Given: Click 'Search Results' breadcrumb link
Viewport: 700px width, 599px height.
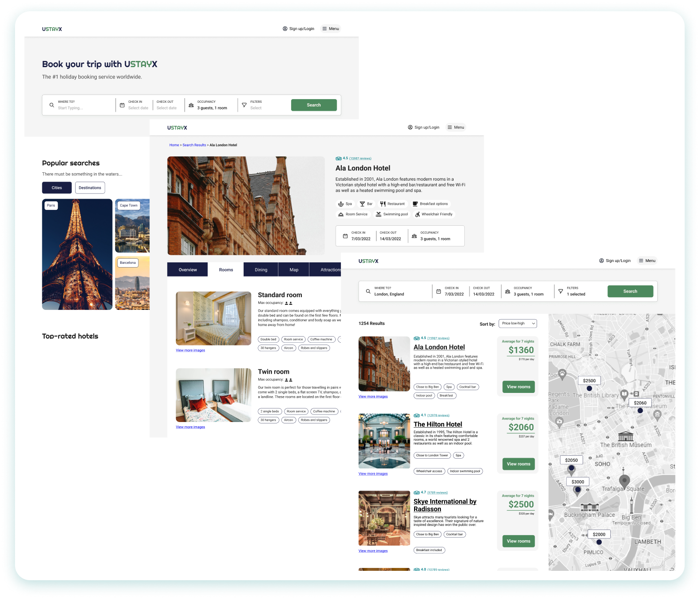Looking at the screenshot, I should 194,145.
